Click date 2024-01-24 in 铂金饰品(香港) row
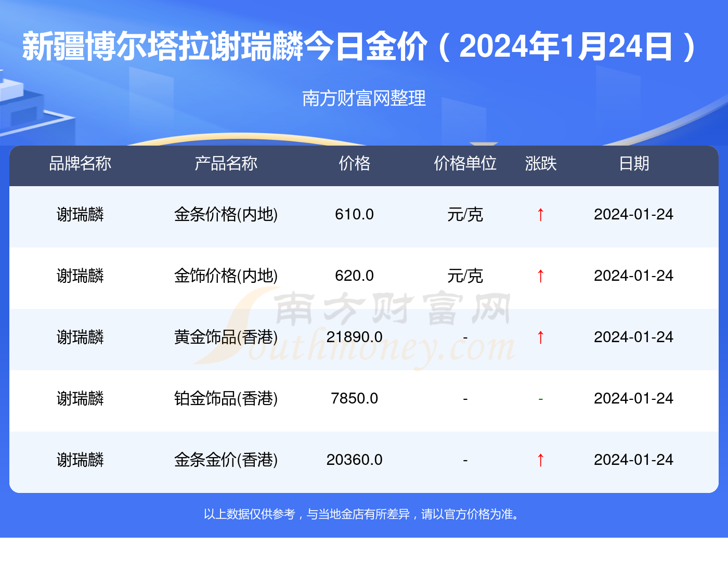 pyautogui.click(x=634, y=398)
